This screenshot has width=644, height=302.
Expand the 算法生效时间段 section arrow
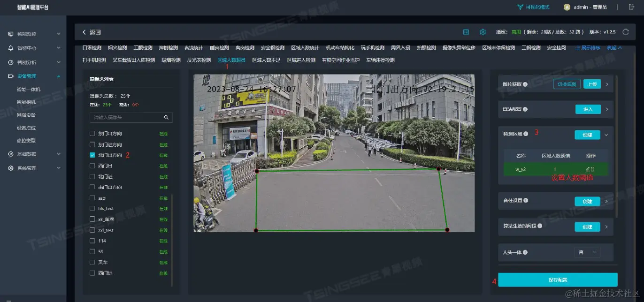606,226
